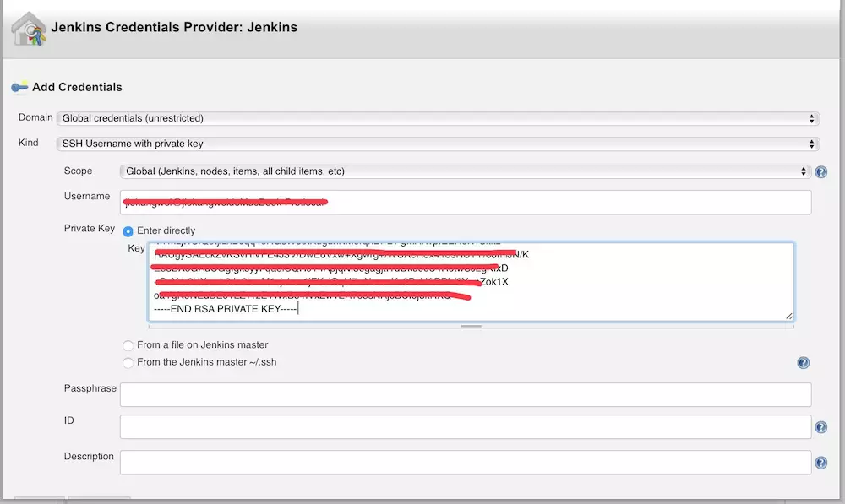This screenshot has height=504, width=845.
Task: Grab the Key text area resize handle
Action: click(789, 316)
